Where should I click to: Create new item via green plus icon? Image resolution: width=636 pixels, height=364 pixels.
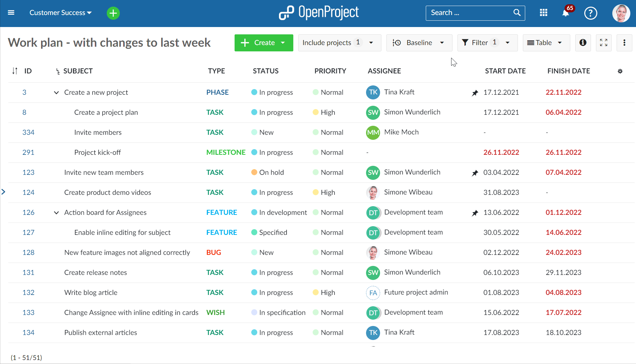point(113,13)
